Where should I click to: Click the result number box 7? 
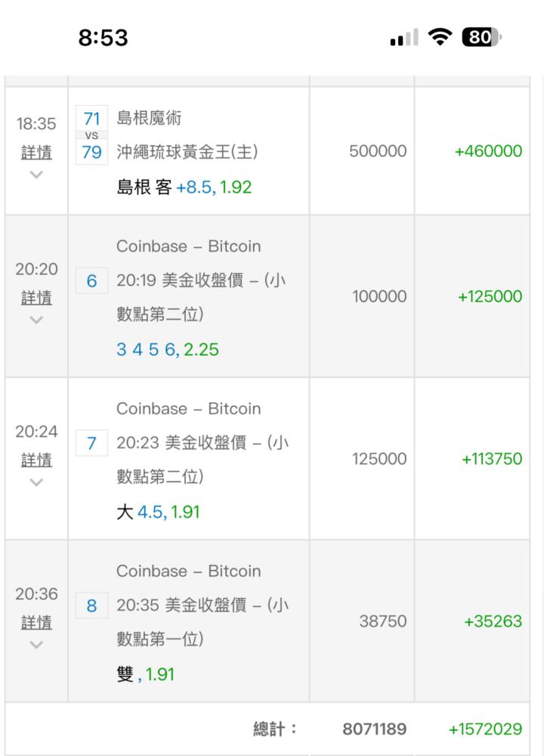pyautogui.click(x=91, y=444)
